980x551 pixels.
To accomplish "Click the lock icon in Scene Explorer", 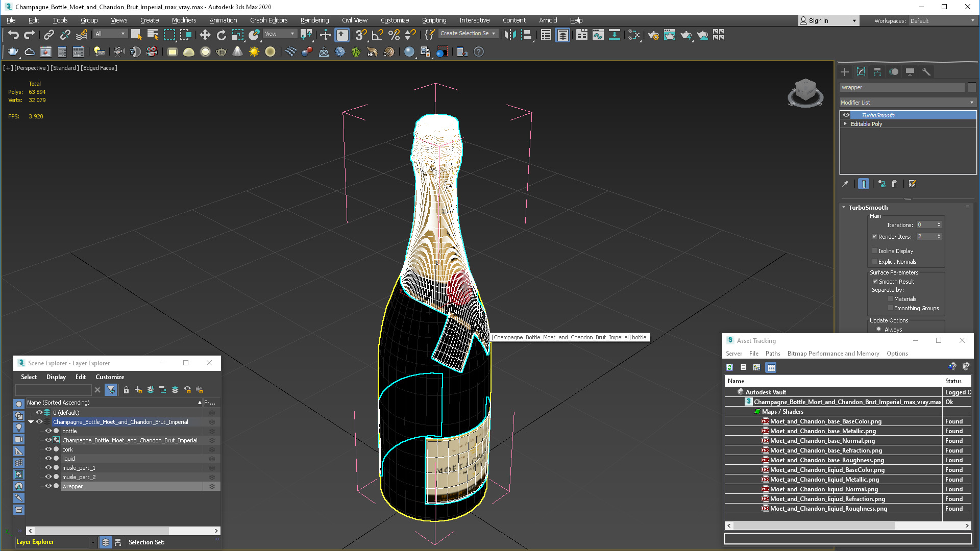I will 126,390.
